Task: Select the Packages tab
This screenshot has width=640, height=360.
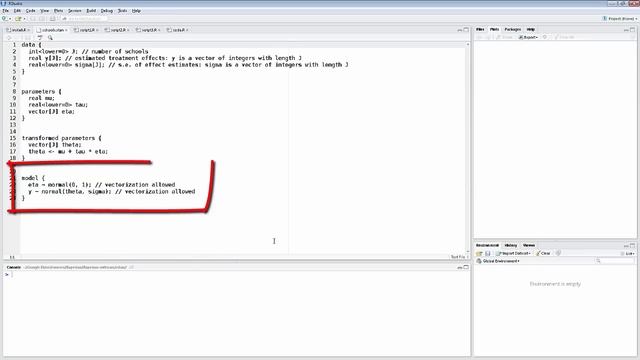Action: tap(513, 29)
